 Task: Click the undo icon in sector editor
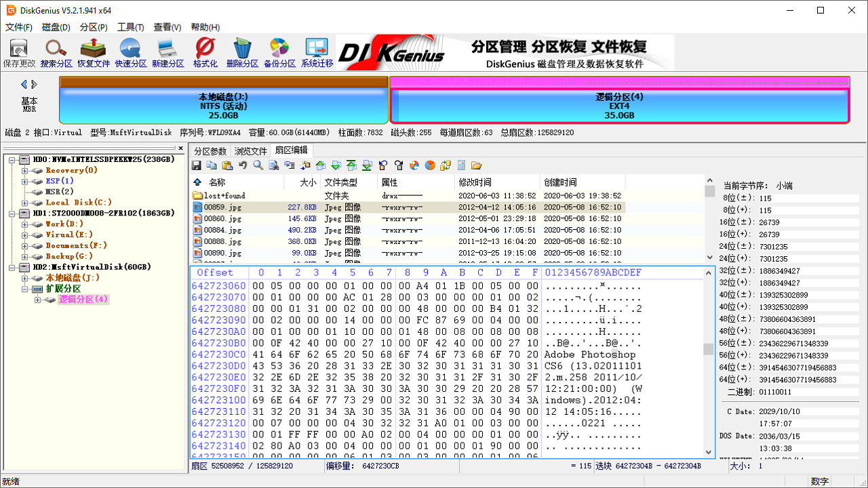coord(243,165)
